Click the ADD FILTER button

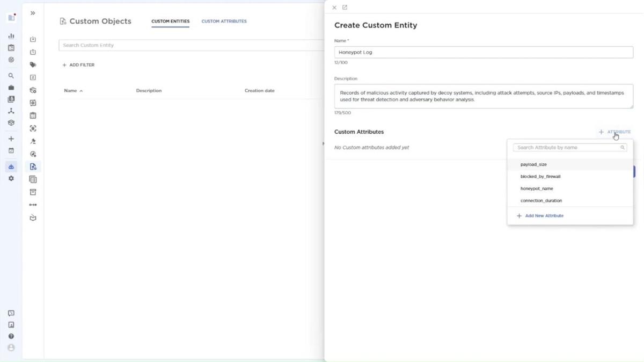point(78,64)
